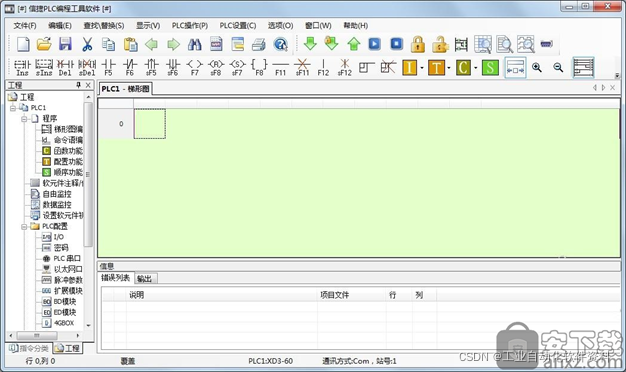Image resolution: width=626 pixels, height=372 pixels.
Task: Open 密码 tree item
Action: point(61,248)
